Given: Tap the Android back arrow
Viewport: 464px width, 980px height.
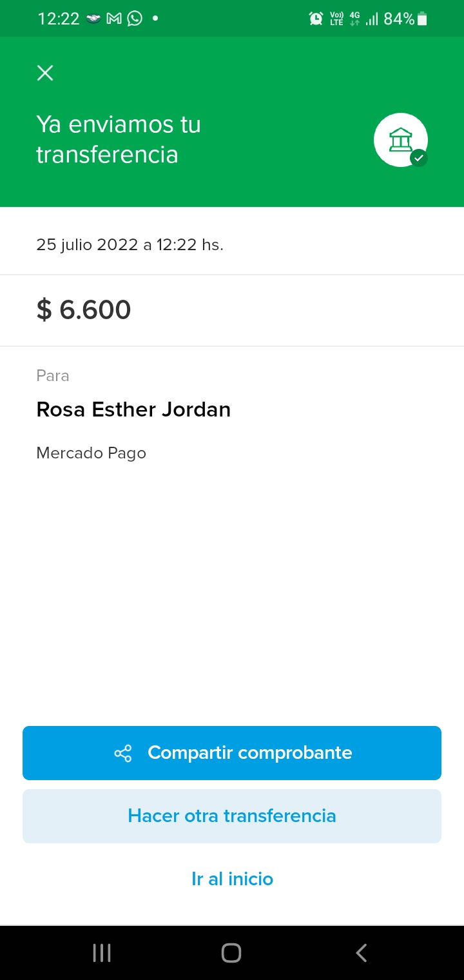Looking at the screenshot, I should click(362, 953).
